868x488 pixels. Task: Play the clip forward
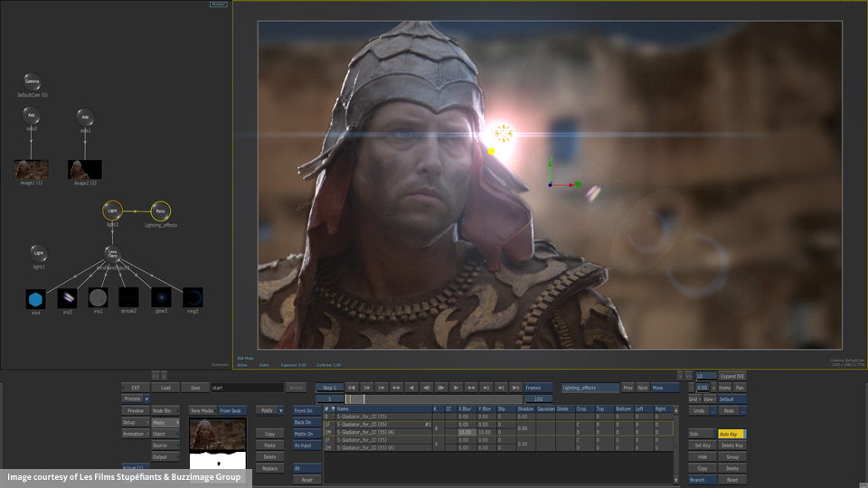coord(456,388)
